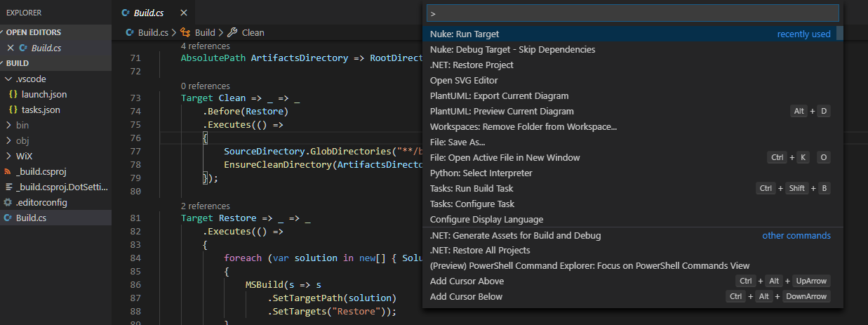The height and width of the screenshot is (325, 868).
Task: Click the command palette input field
Action: tap(633, 13)
